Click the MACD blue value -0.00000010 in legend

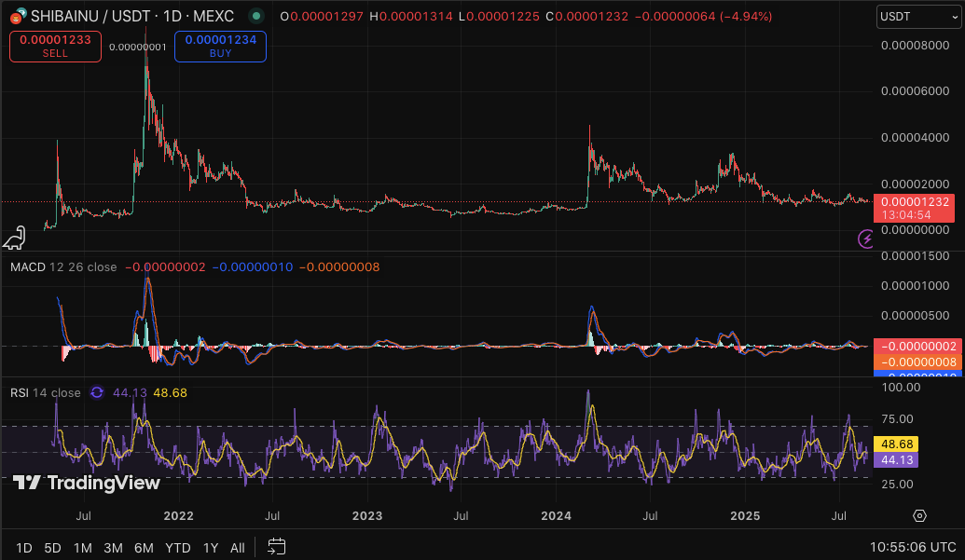tap(253, 266)
